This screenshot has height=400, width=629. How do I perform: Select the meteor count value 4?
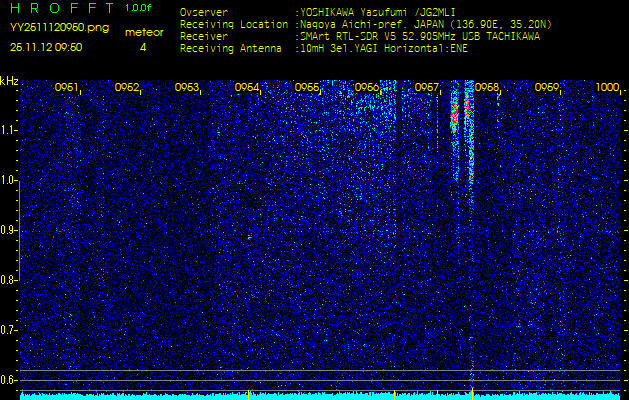(143, 47)
